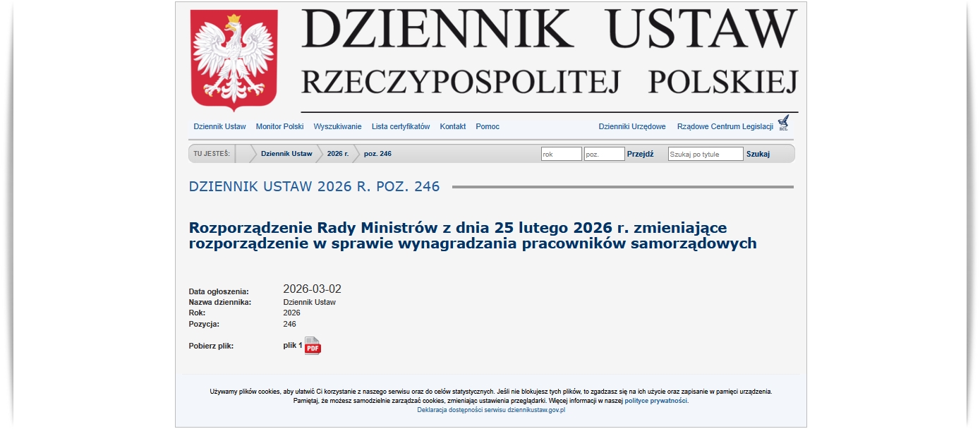This screenshot has width=980, height=429.
Task: Open the Pomoc help page
Action: click(487, 127)
